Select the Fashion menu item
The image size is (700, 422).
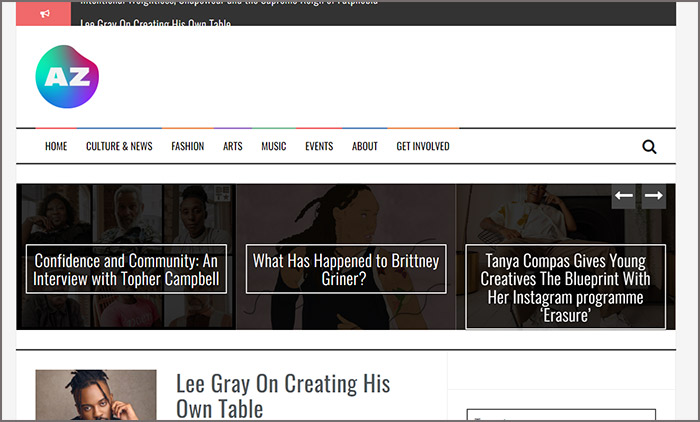(x=188, y=146)
